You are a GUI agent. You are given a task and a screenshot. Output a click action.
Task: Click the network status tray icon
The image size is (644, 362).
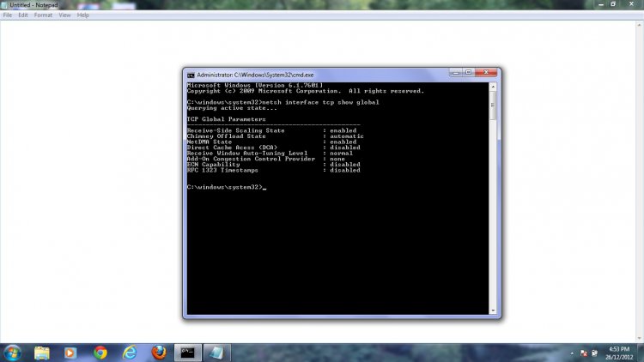tap(594, 353)
